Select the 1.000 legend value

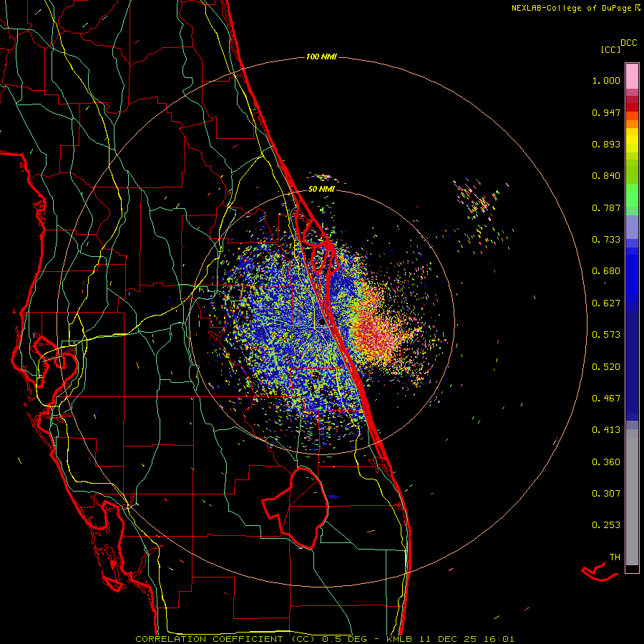tap(606, 80)
